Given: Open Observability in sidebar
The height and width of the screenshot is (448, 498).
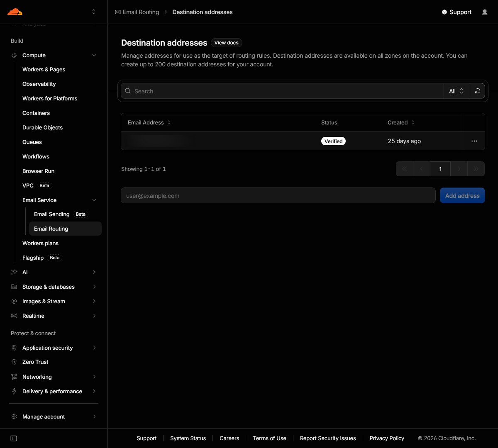Looking at the screenshot, I should click(39, 84).
